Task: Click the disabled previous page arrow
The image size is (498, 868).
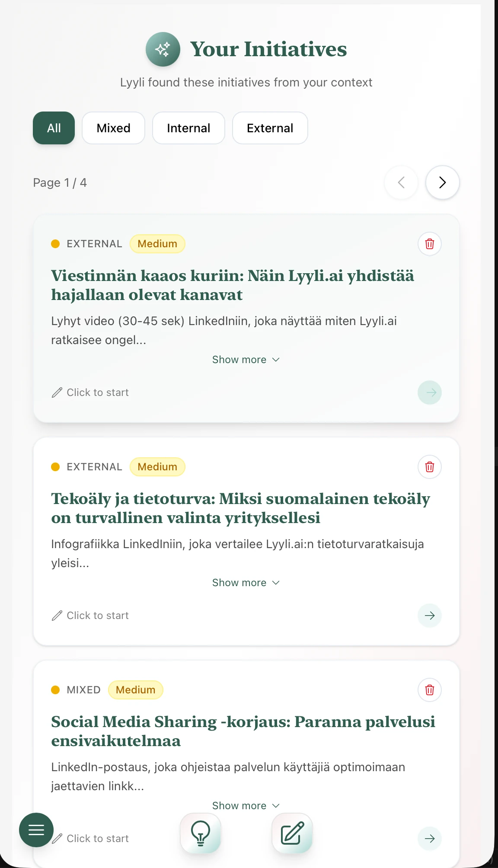Action: click(x=401, y=182)
